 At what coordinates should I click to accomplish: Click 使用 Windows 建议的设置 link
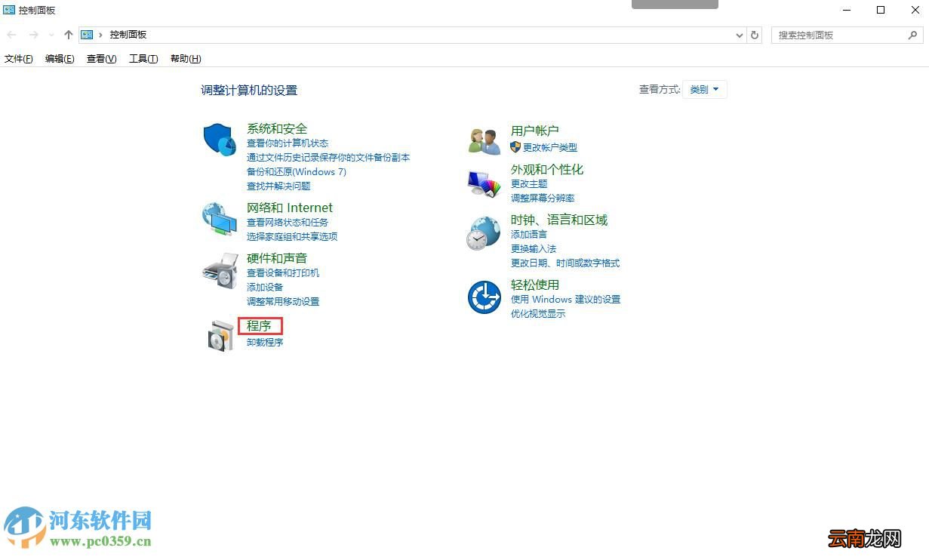click(x=565, y=300)
